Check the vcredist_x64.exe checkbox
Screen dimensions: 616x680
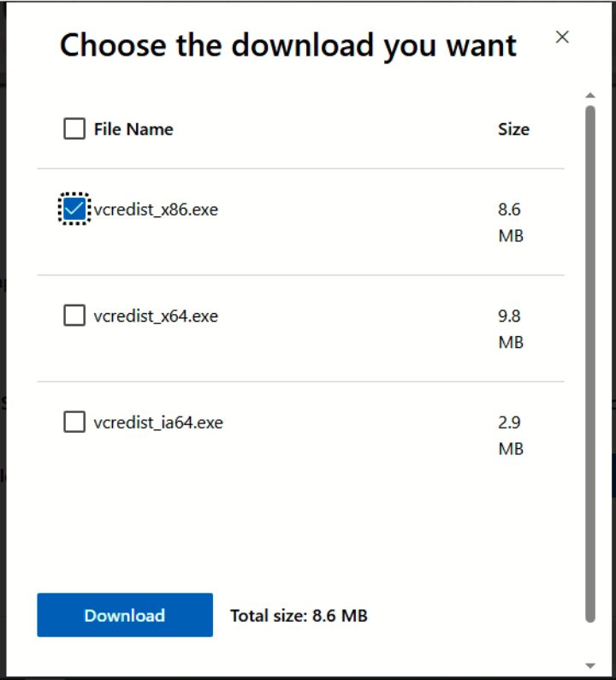(x=74, y=316)
